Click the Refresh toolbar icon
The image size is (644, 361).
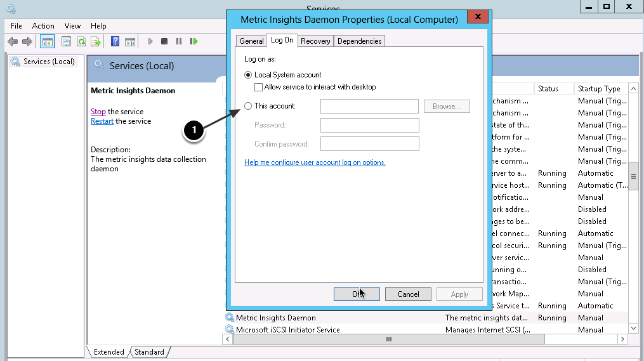[81, 41]
